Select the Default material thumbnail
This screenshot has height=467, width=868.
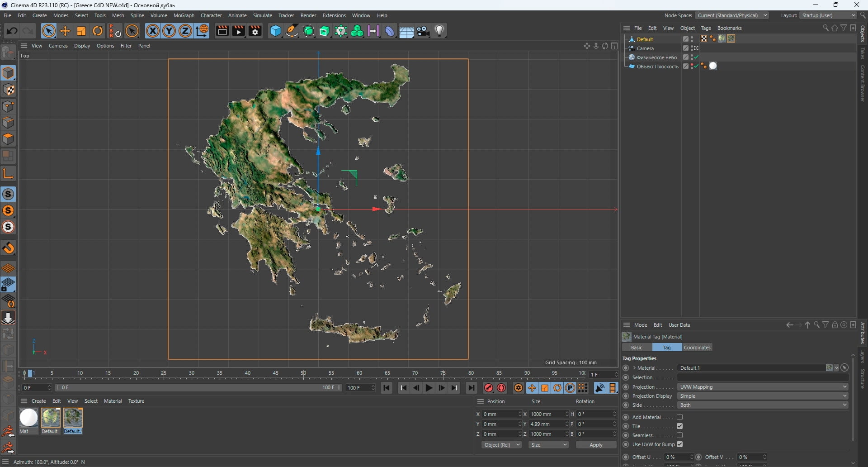click(51, 418)
